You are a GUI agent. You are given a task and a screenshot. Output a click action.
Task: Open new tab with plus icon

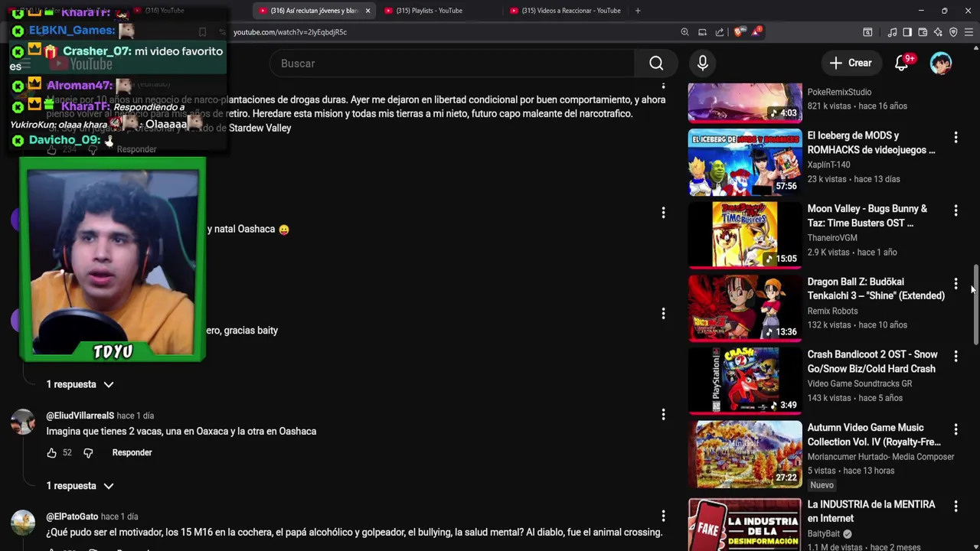[638, 11]
